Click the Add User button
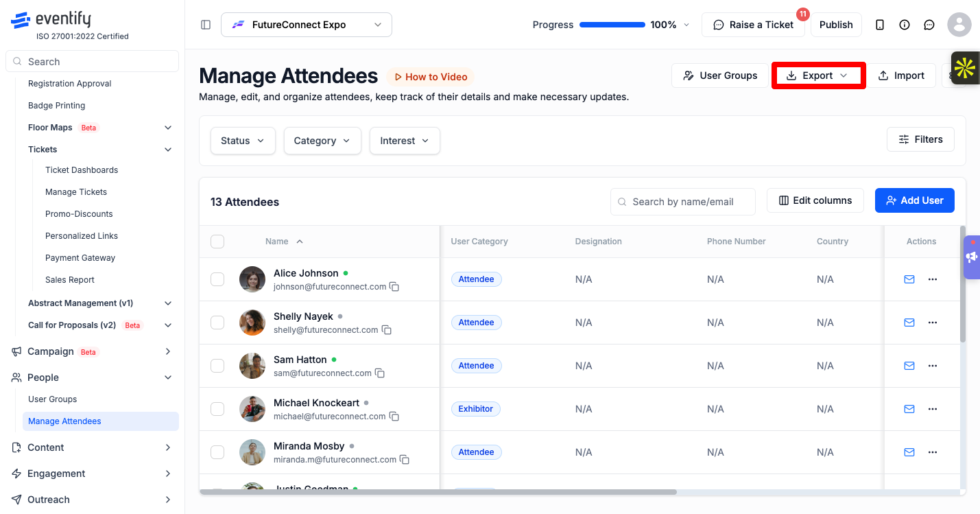 915,200
